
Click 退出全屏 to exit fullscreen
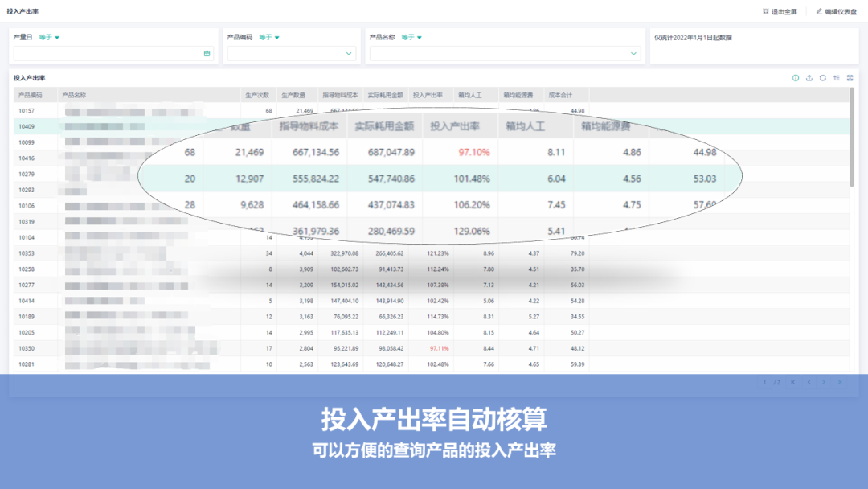coord(780,12)
